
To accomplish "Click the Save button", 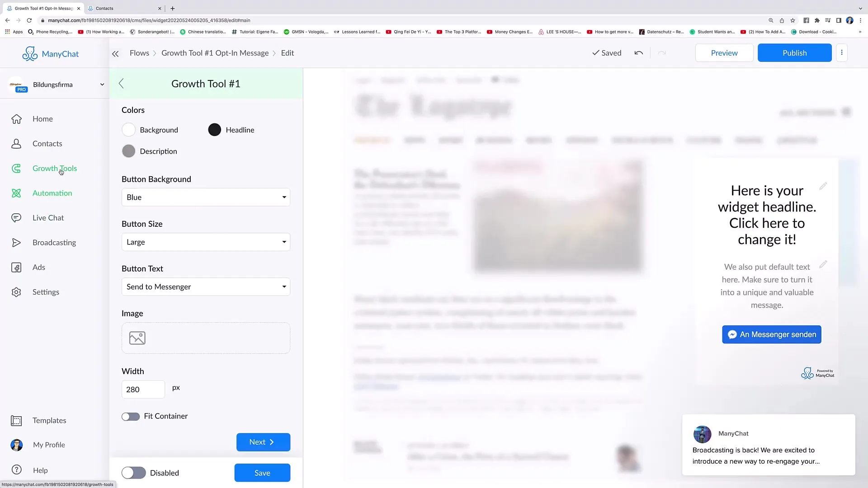I will [262, 473].
